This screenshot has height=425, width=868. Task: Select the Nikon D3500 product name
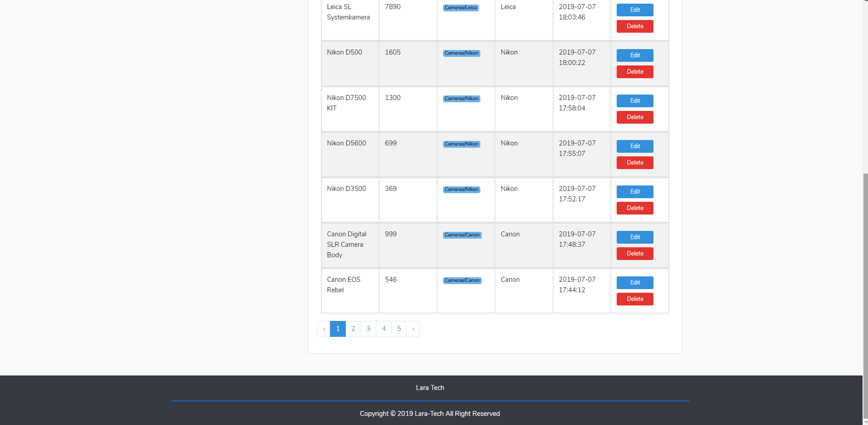pos(346,189)
